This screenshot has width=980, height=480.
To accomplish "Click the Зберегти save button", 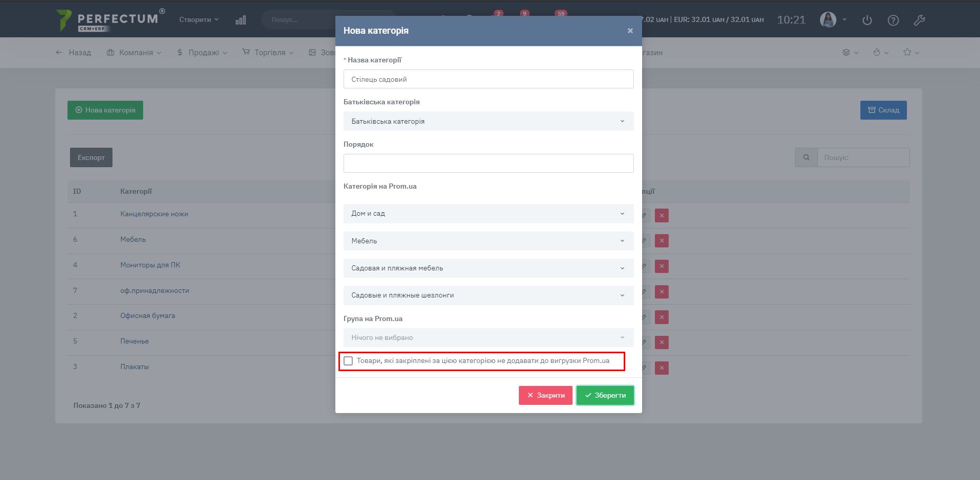I will [x=605, y=395].
